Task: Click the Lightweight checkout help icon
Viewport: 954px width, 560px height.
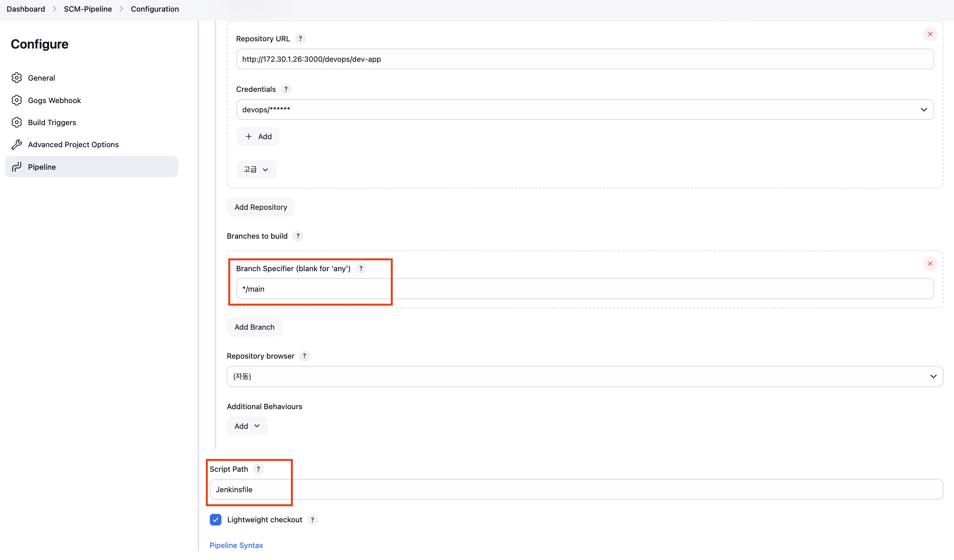Action: [x=312, y=519]
